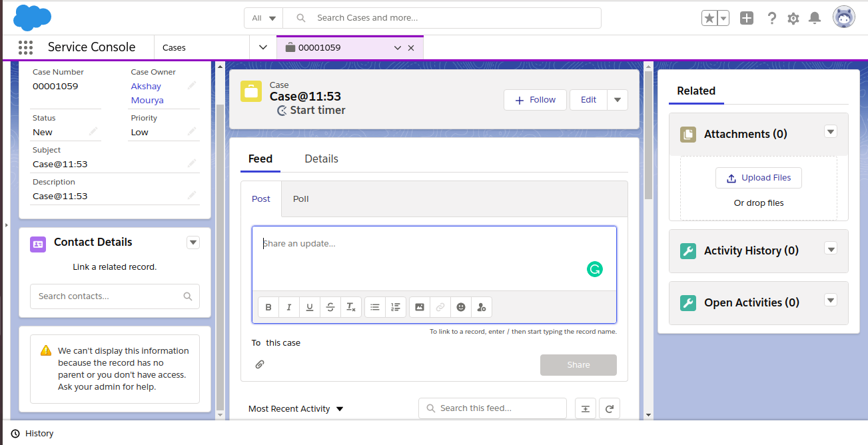Open the Notifications bell icon
Image resolution: width=868 pixels, height=445 pixels.
coord(814,18)
